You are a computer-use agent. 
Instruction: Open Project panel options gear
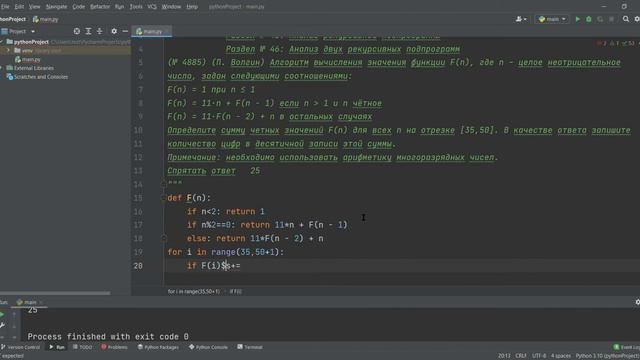114,31
